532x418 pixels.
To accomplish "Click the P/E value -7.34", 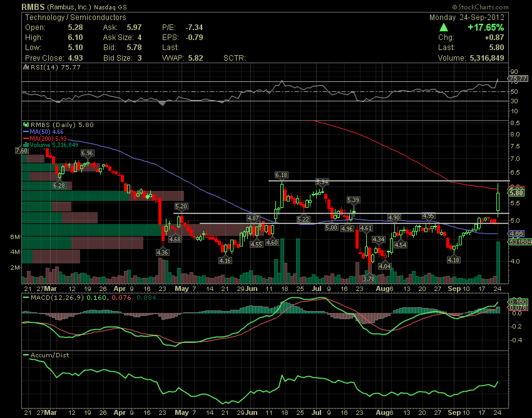I will click(194, 28).
